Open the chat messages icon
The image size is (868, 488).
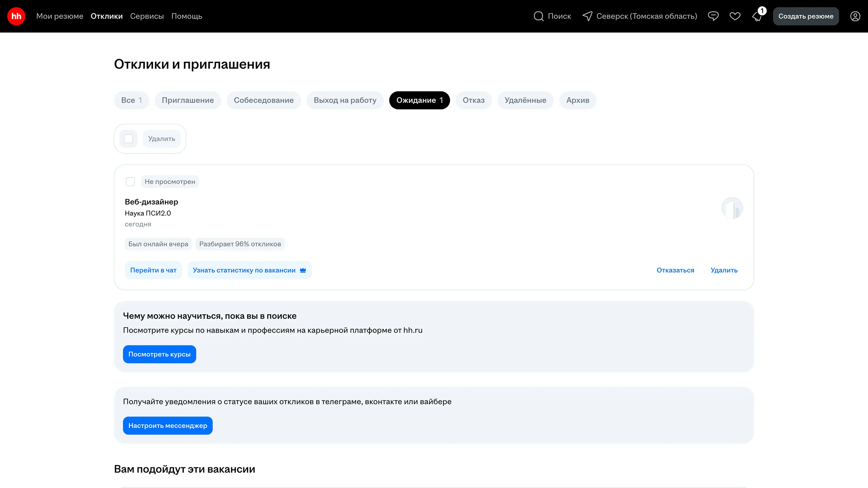click(713, 16)
